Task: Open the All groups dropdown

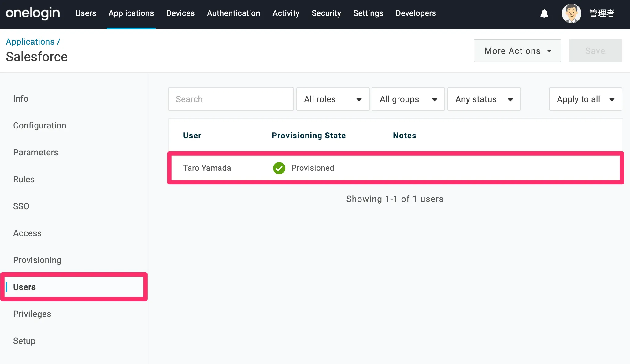Action: point(408,99)
